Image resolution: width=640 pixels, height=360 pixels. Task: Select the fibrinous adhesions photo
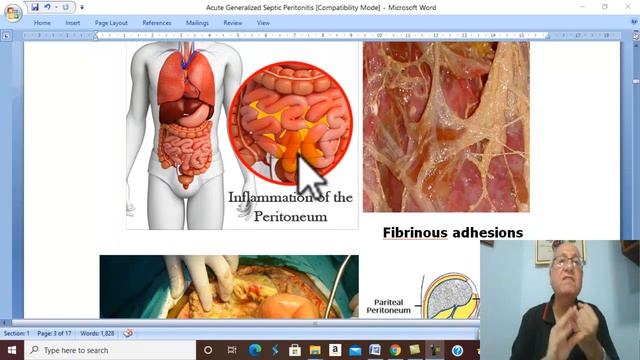(446, 127)
